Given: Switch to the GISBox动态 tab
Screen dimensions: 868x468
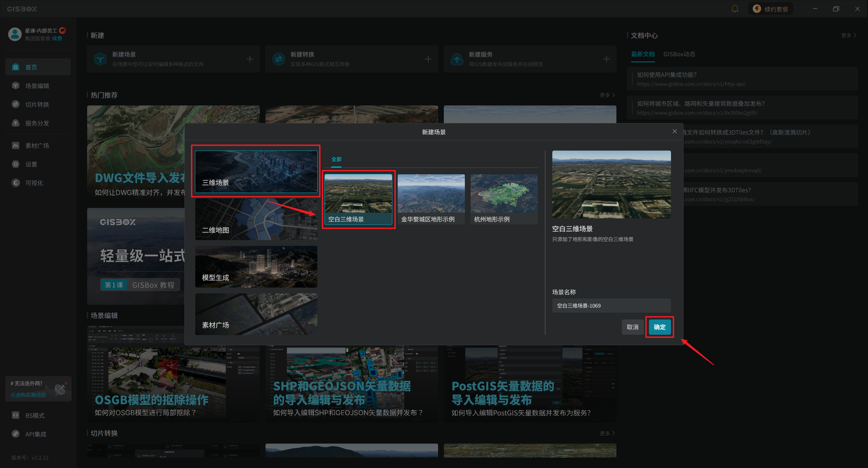Looking at the screenshot, I should [679, 54].
